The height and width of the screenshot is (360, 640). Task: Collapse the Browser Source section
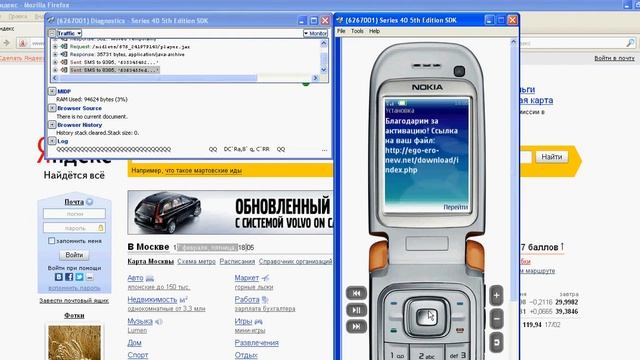(x=52, y=108)
